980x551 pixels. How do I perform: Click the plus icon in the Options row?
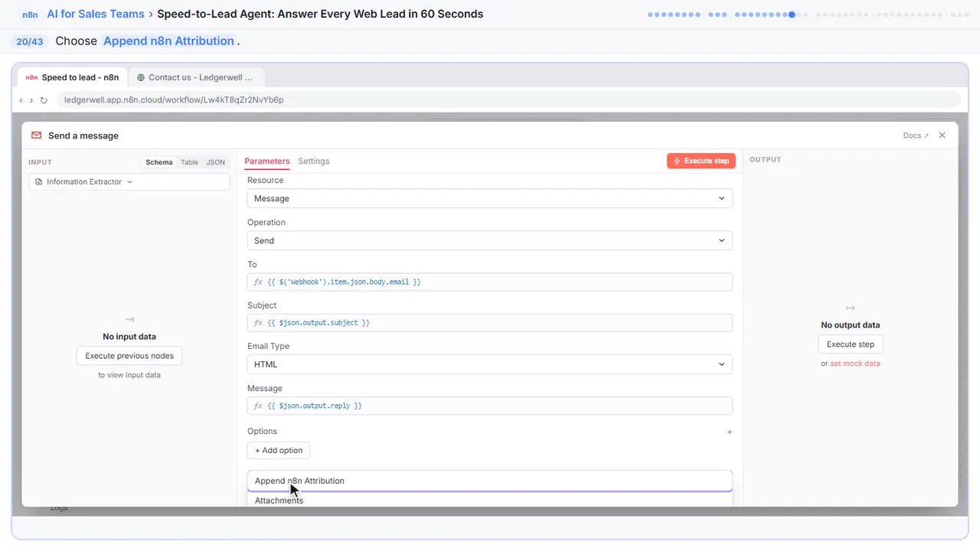[729, 432]
